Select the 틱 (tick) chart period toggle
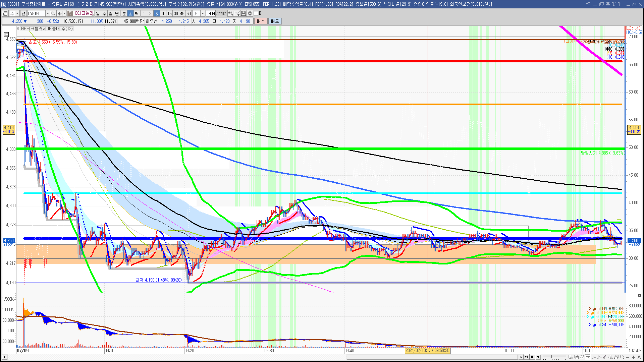The width and height of the screenshot is (644, 362). pos(137,13)
